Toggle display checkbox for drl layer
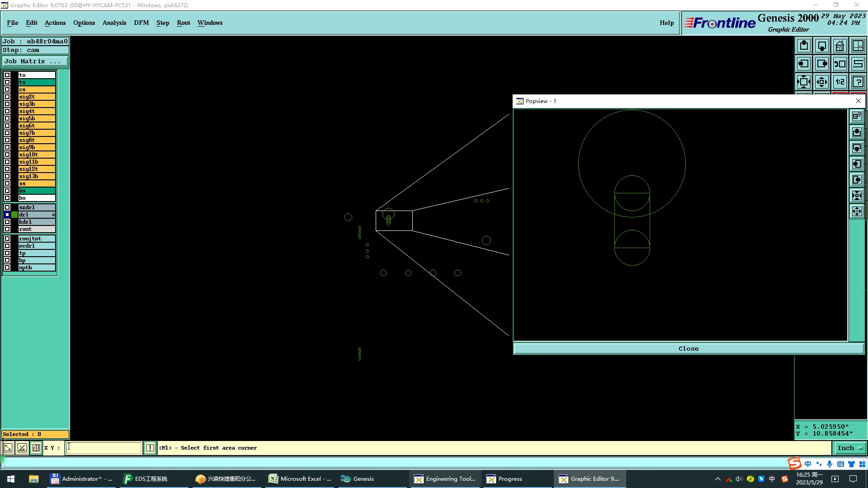The height and width of the screenshot is (488, 868). click(7, 215)
